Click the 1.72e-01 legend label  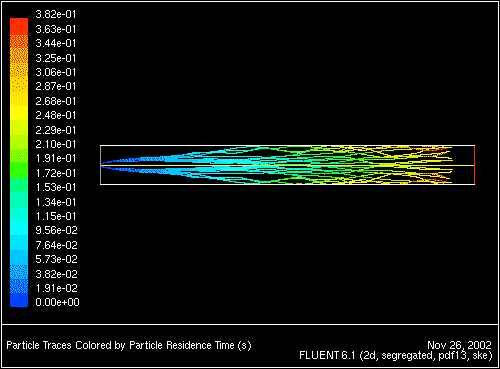pos(56,173)
